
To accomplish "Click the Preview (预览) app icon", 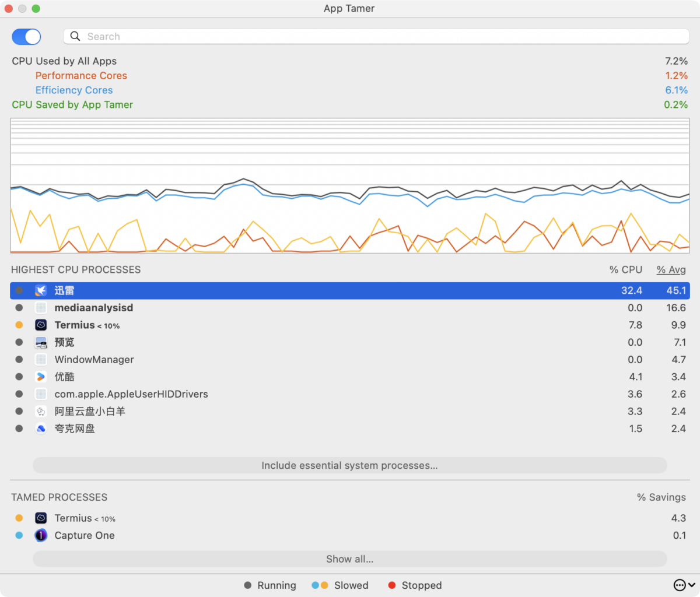I will [40, 342].
